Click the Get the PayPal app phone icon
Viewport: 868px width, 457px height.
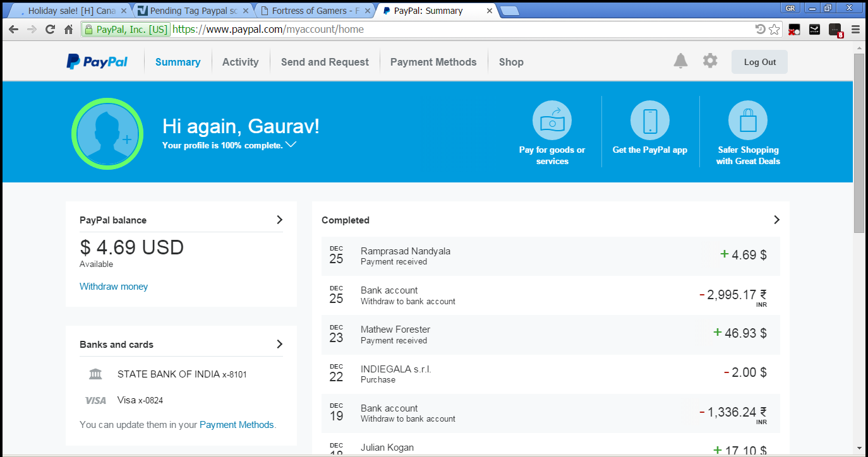click(x=649, y=120)
